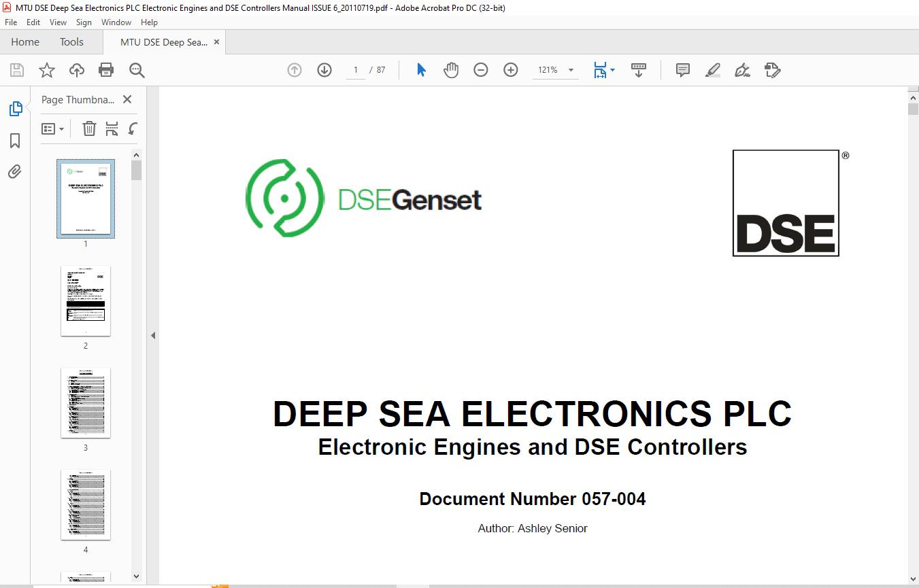
Task: Add a comment with the speech bubble icon
Action: (x=683, y=70)
